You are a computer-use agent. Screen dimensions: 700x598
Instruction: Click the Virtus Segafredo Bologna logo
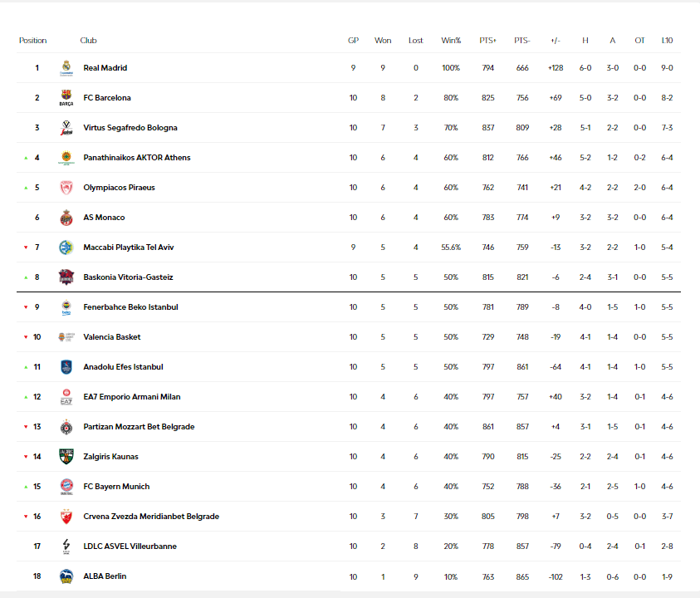(x=66, y=128)
